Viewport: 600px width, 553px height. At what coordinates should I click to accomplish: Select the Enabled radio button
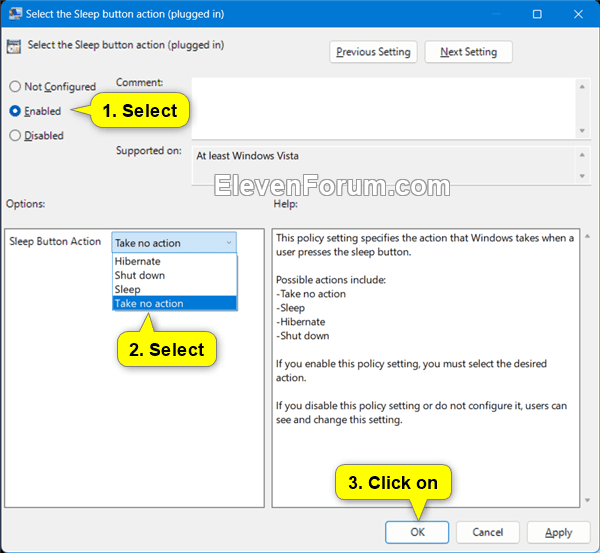15,111
